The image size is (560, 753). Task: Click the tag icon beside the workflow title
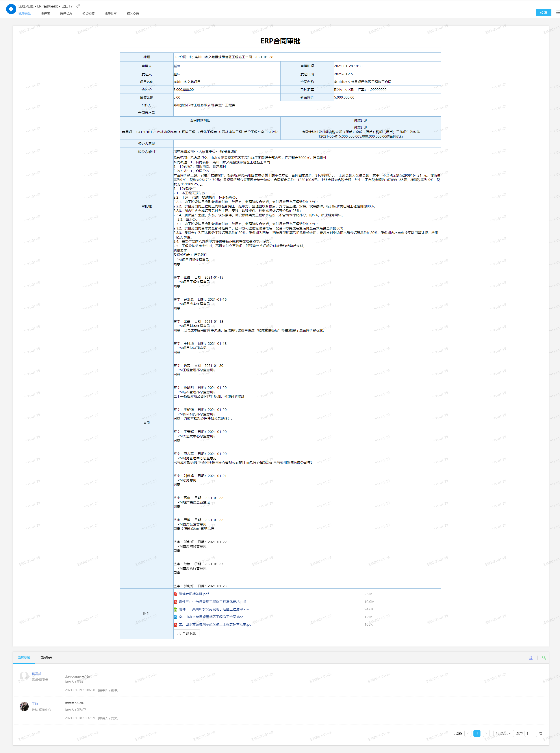tap(78, 6)
